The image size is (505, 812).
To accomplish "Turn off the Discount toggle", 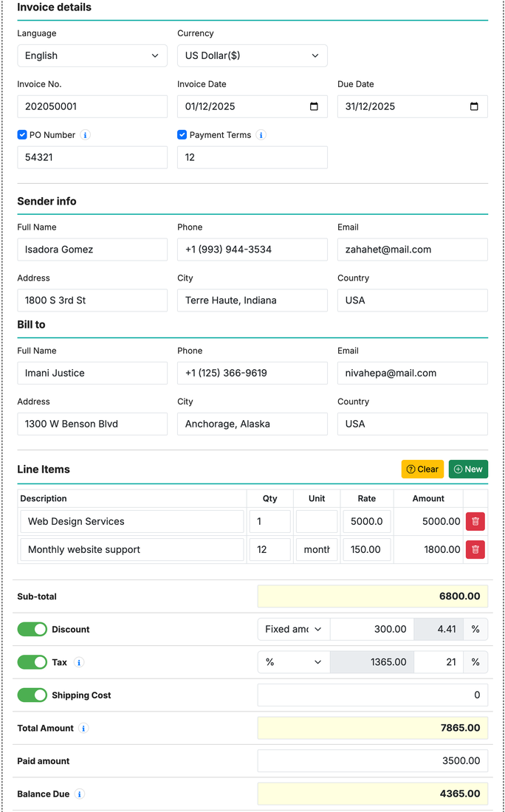I will pyautogui.click(x=32, y=629).
